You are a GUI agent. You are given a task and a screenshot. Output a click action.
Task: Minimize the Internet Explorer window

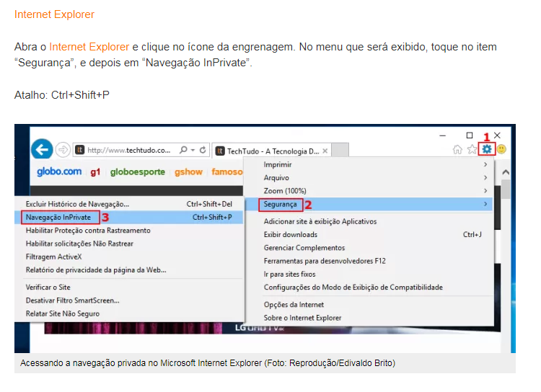tap(442, 135)
